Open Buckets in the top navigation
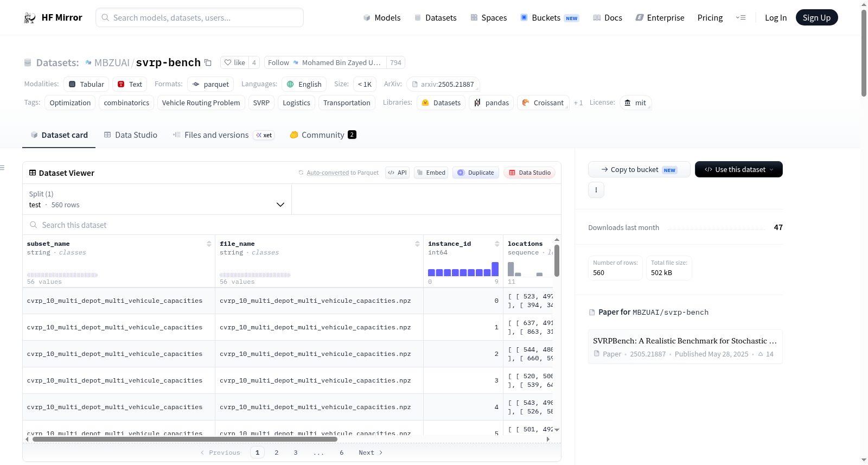This screenshot has height=465, width=868. pos(550,18)
